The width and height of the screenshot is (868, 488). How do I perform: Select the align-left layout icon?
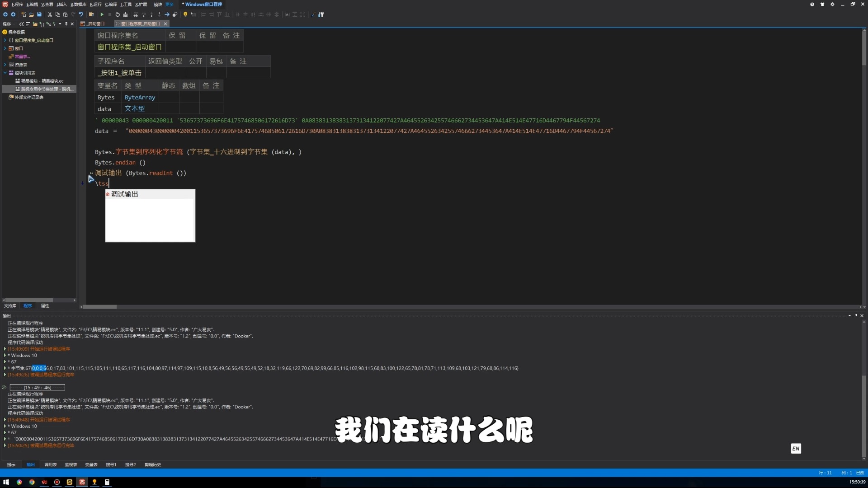pyautogui.click(x=203, y=14)
